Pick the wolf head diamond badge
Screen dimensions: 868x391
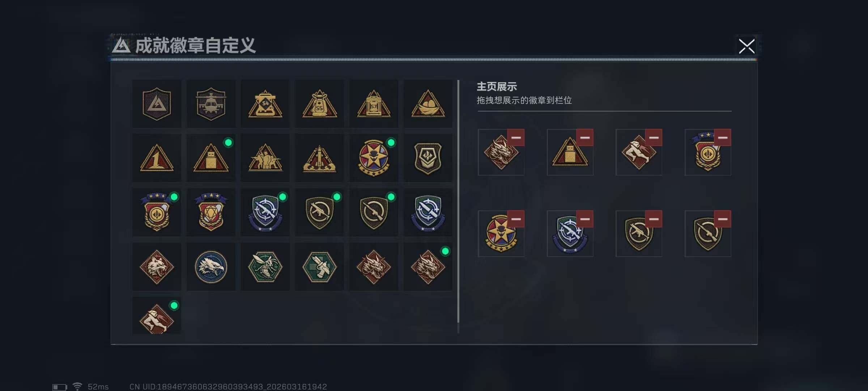pos(157,267)
